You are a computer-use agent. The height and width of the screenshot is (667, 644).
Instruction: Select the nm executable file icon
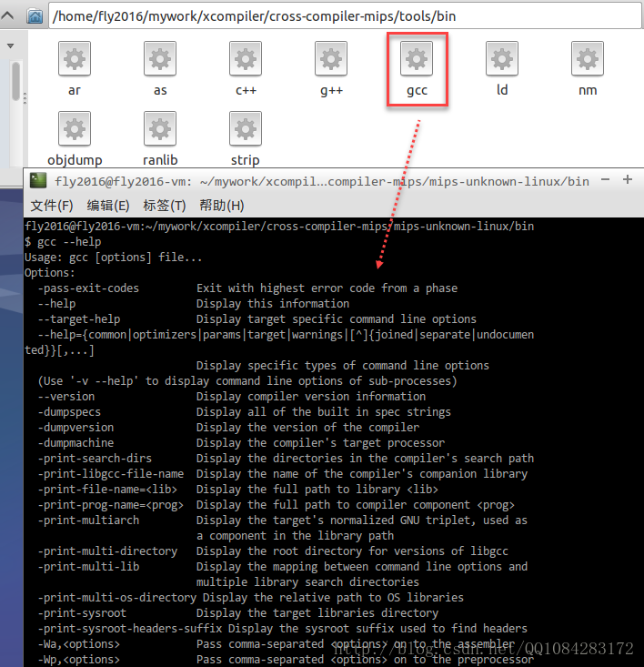point(588,59)
